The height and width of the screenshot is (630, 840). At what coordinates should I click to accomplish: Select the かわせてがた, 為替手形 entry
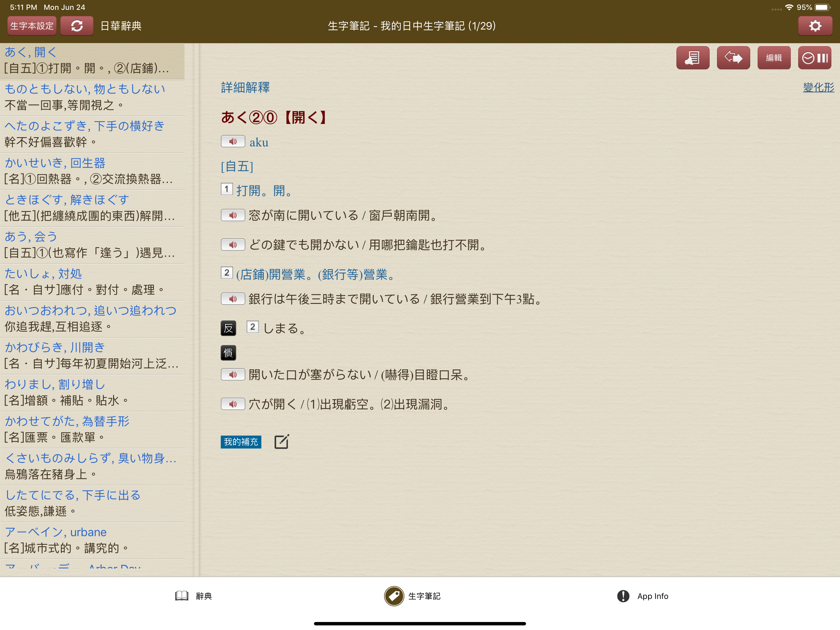coord(92,430)
